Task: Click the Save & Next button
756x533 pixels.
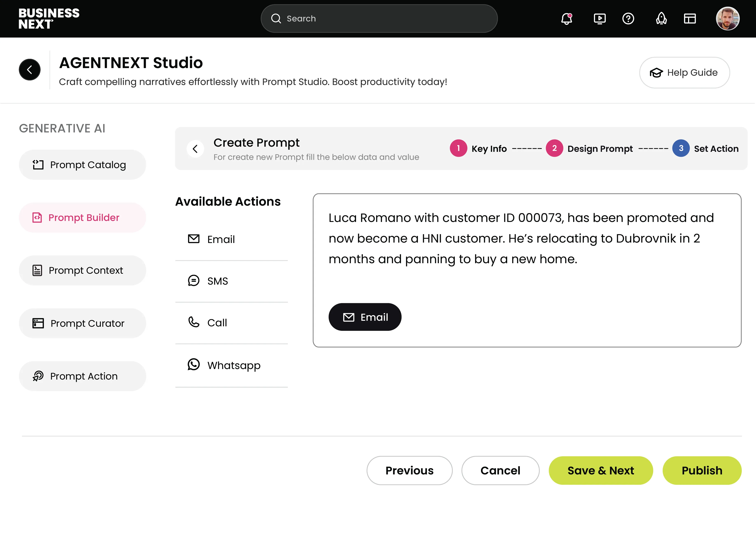Action: click(x=601, y=471)
